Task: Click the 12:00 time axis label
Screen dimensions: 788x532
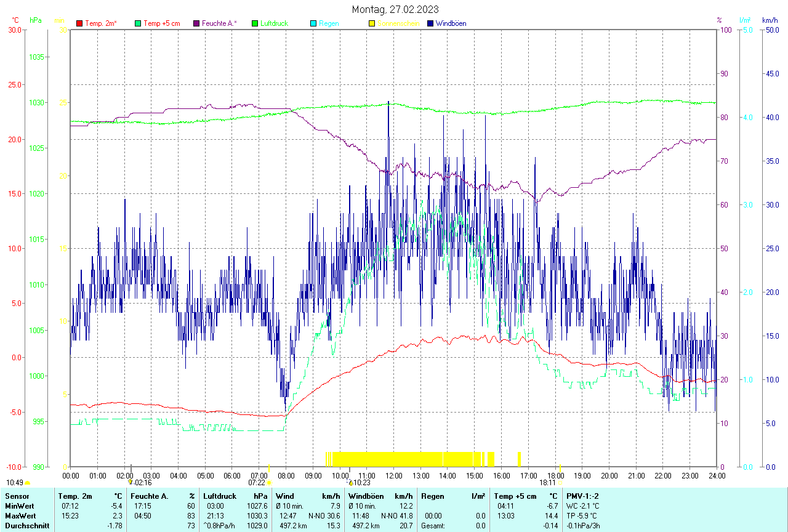Action: [394, 475]
